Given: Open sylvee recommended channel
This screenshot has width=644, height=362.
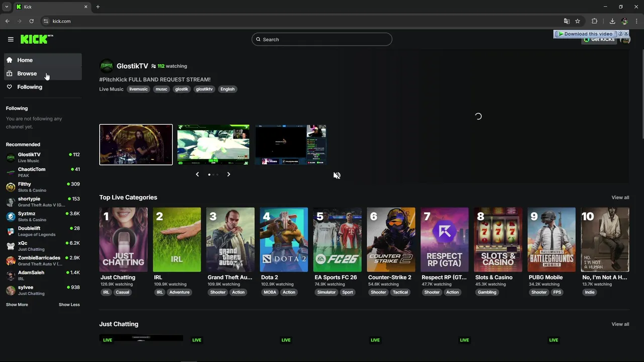Looking at the screenshot, I should click(x=43, y=290).
